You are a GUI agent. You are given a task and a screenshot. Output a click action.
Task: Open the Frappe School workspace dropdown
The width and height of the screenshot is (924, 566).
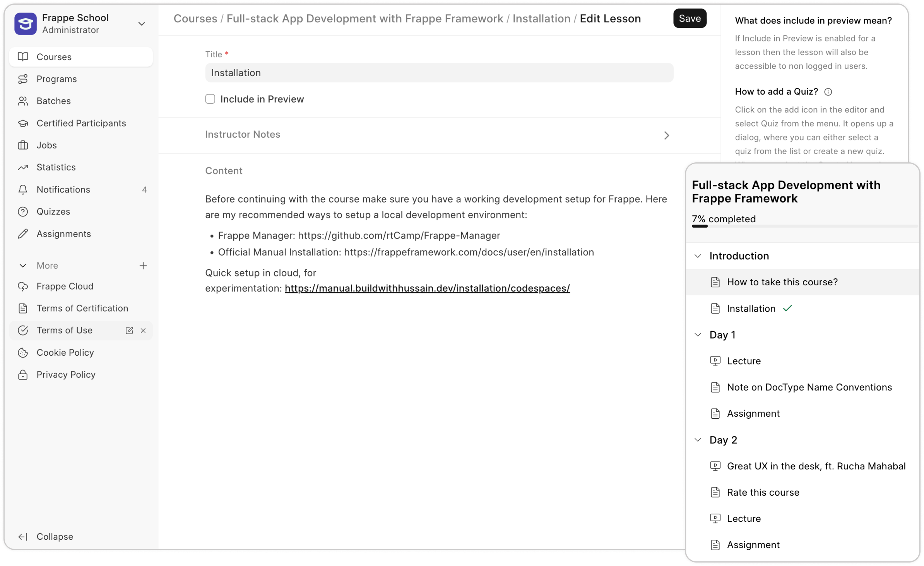pos(142,24)
